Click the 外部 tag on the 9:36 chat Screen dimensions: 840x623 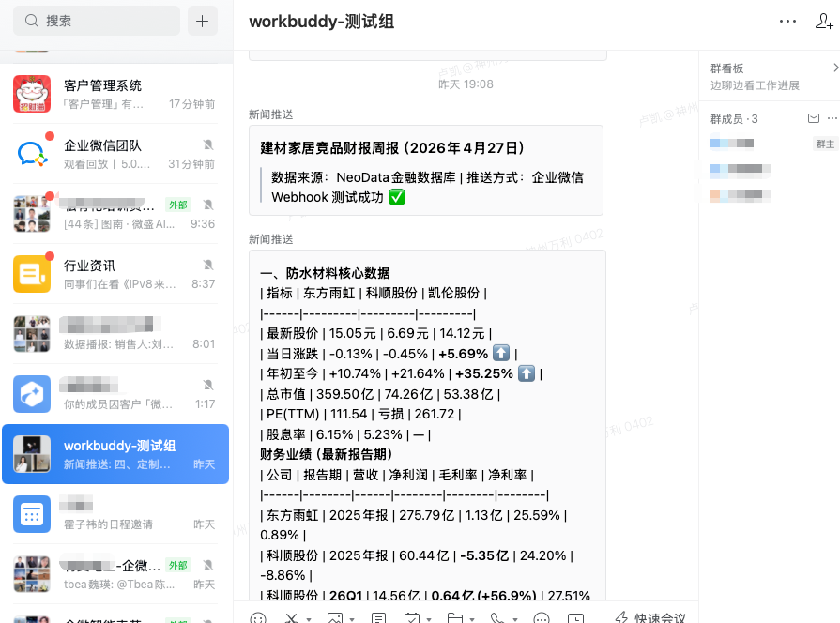(178, 205)
